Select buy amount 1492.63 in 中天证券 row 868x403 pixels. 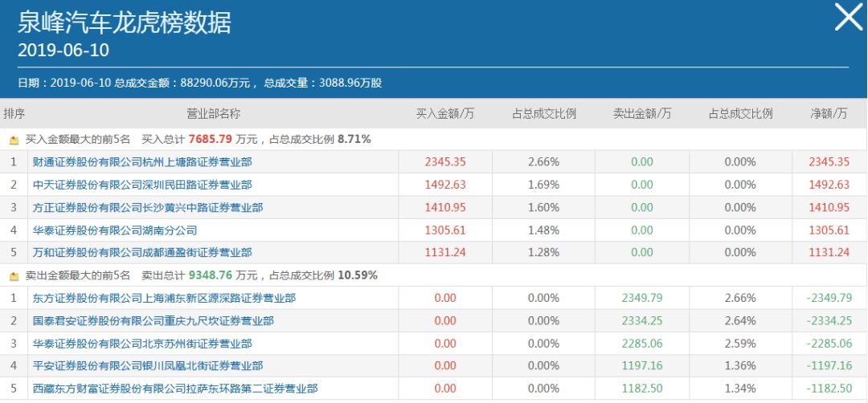click(445, 185)
